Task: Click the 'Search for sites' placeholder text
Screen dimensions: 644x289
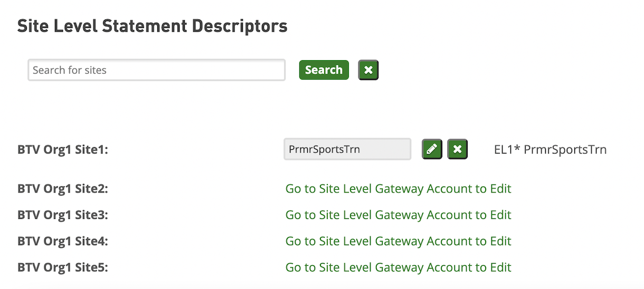Action: [70, 70]
